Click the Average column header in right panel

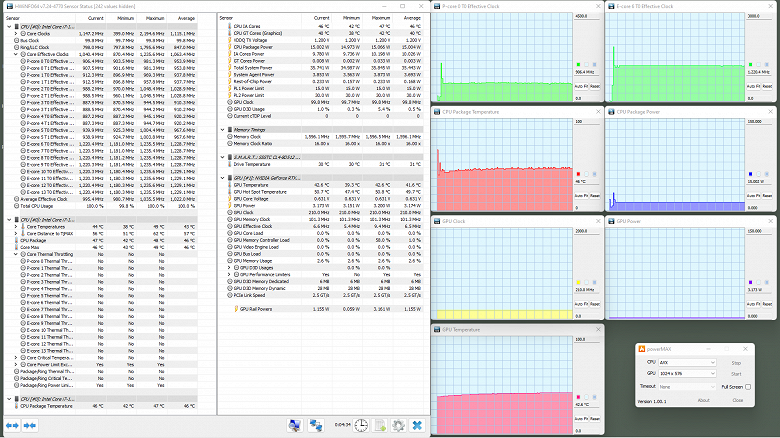click(x=411, y=18)
